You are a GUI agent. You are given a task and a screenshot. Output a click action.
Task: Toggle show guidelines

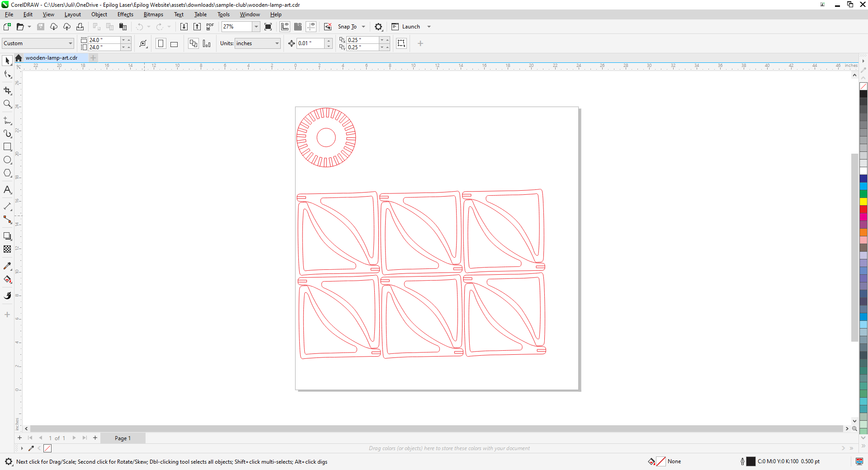(311, 27)
